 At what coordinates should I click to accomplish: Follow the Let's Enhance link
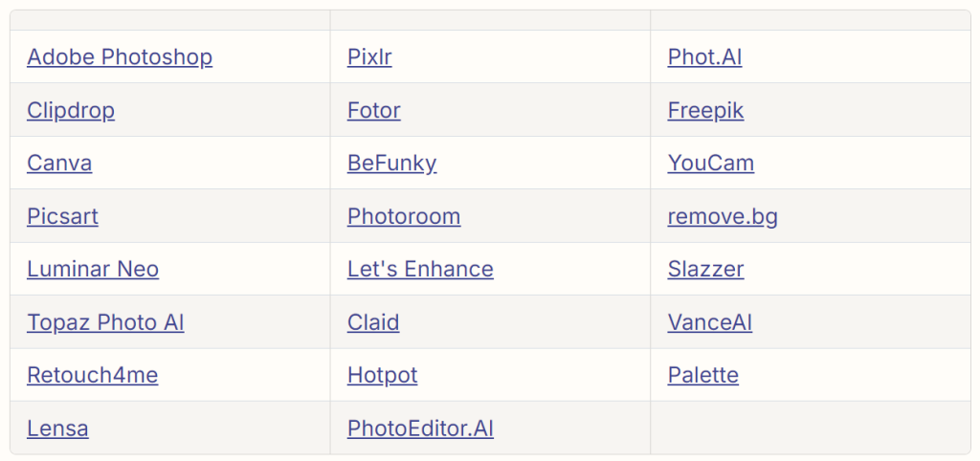420,270
